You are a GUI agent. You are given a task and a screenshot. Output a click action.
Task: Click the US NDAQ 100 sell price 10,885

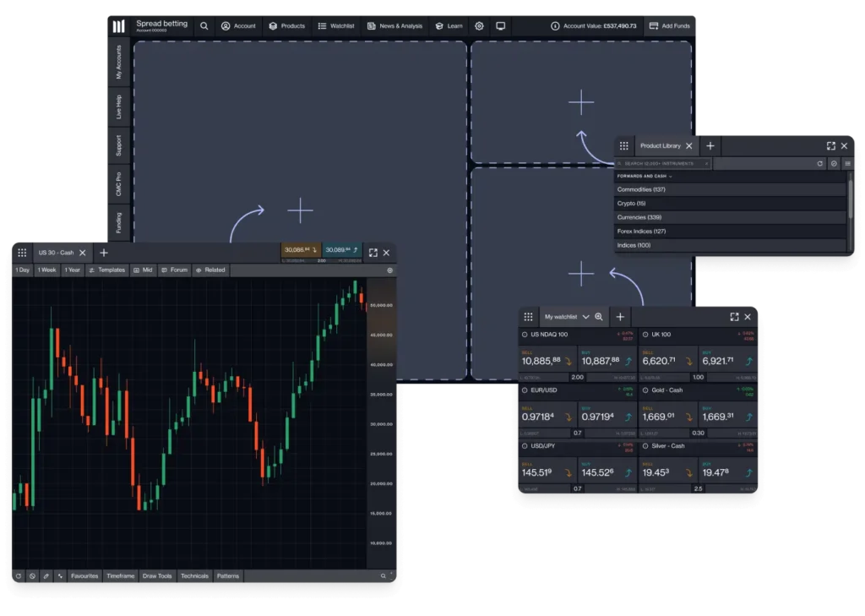click(x=547, y=360)
